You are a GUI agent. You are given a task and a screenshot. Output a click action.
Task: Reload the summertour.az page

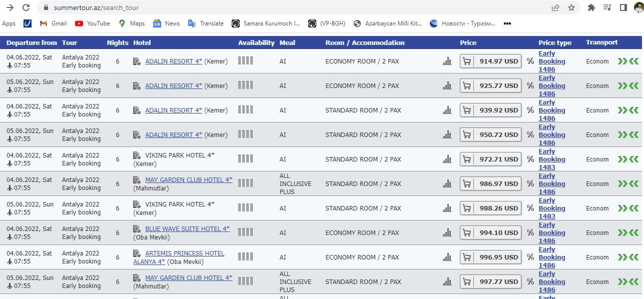click(26, 7)
